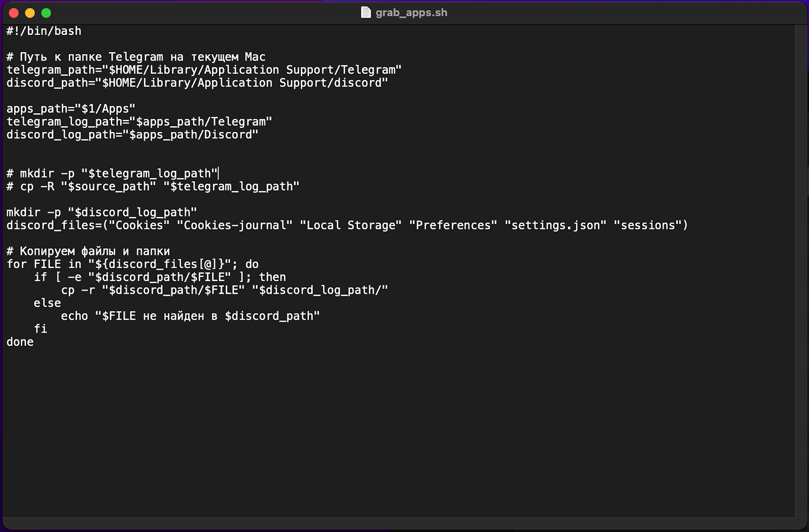The image size is (809, 532).
Task: Click the 'if [ -e "$discord_path/$FILE" ]' line
Action: pyautogui.click(x=160, y=277)
